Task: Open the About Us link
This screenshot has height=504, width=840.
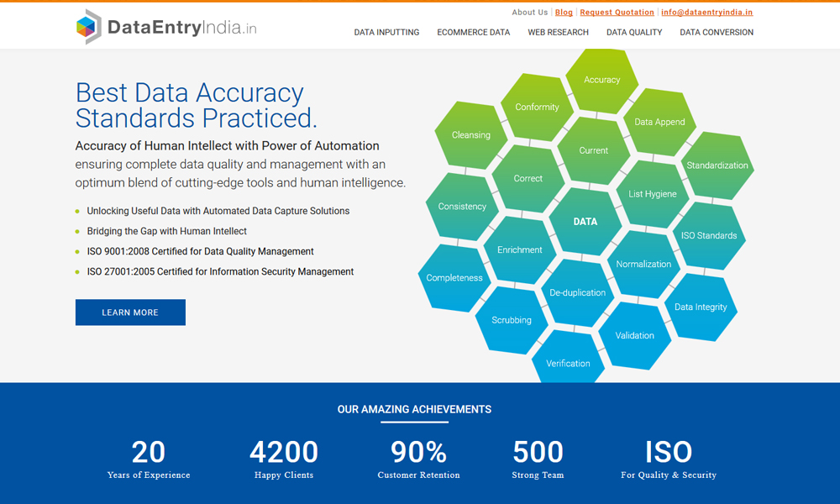Action: pos(529,13)
